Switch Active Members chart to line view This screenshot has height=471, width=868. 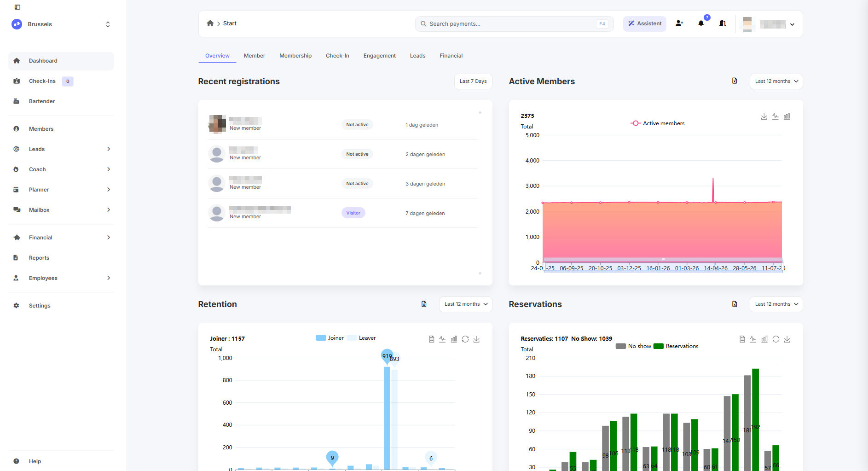(x=775, y=116)
